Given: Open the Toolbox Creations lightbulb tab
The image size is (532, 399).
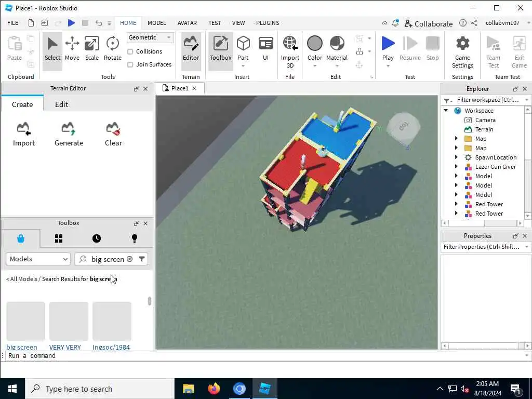Looking at the screenshot, I should pyautogui.click(x=135, y=238).
